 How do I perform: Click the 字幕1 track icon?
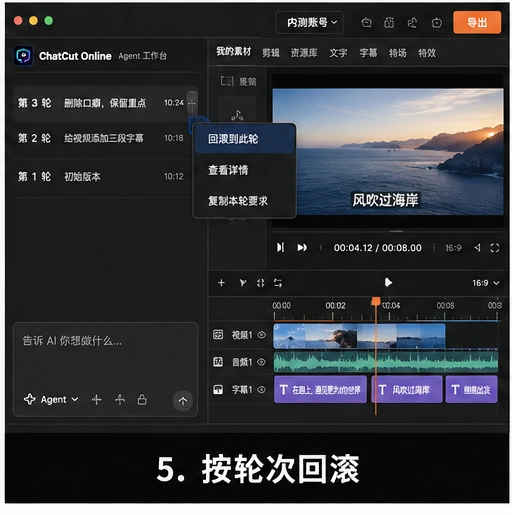[x=218, y=389]
